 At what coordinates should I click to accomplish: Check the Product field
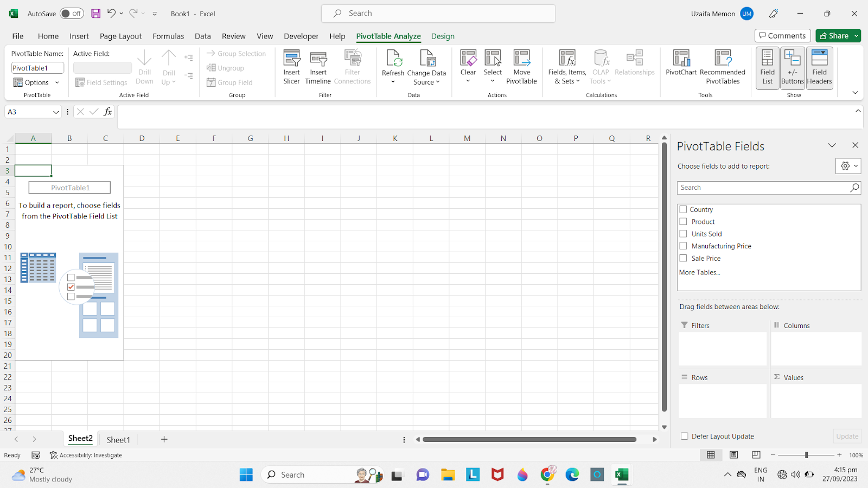pos(683,221)
